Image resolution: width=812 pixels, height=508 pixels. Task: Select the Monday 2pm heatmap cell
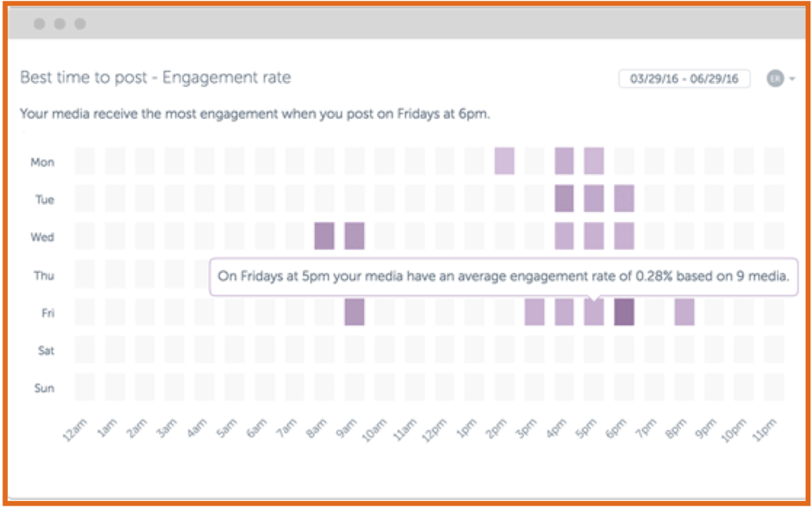(x=504, y=161)
